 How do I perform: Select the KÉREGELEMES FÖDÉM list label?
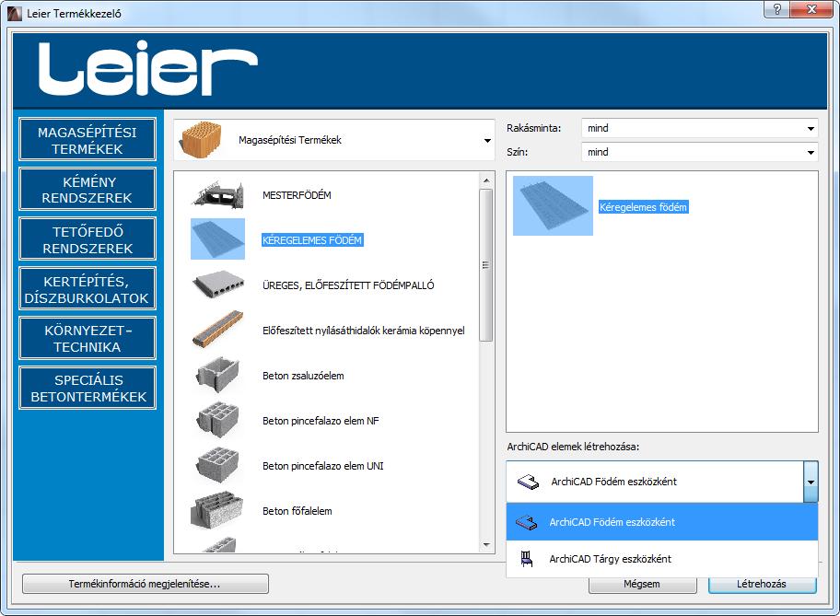[312, 240]
